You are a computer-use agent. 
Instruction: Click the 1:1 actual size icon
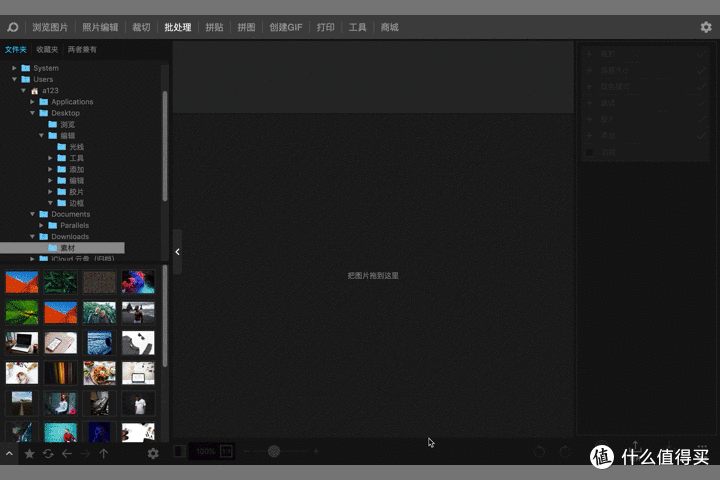(x=226, y=452)
